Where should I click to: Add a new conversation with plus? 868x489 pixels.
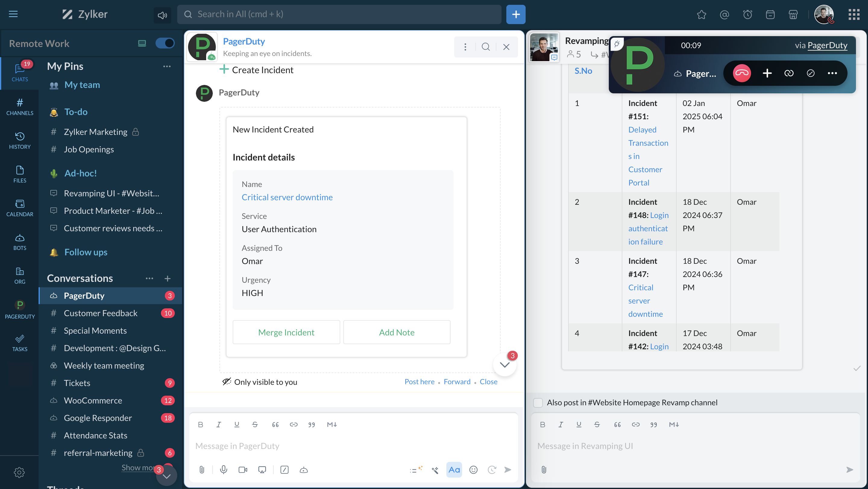(168, 278)
